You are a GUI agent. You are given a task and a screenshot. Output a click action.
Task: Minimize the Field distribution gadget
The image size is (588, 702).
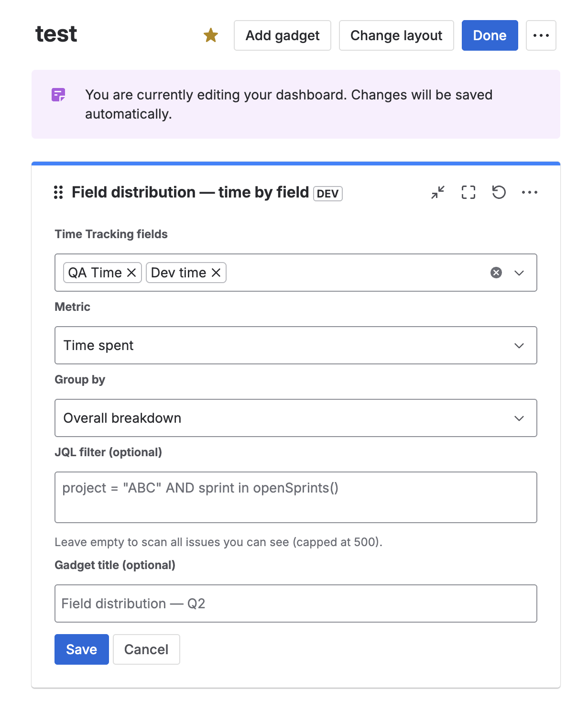point(438,192)
